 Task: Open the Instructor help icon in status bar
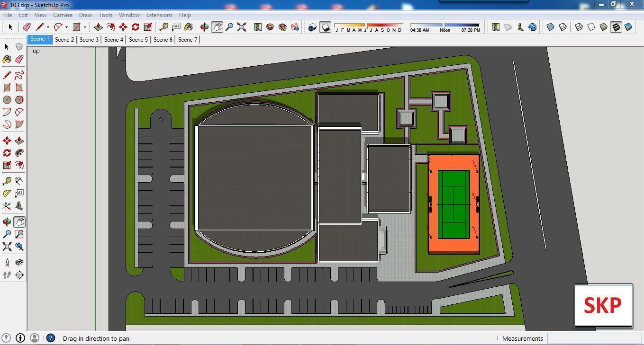click(x=51, y=338)
